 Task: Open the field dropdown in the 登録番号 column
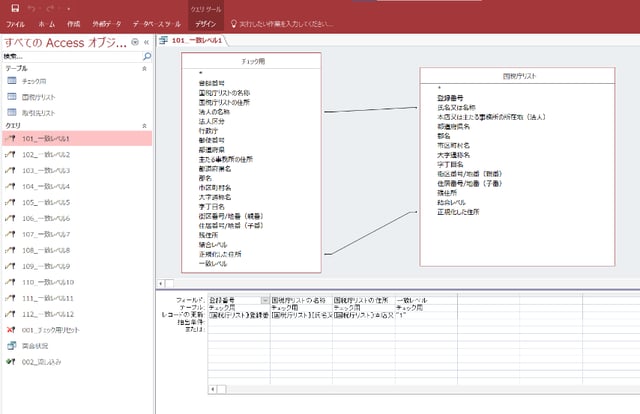[x=264, y=300]
